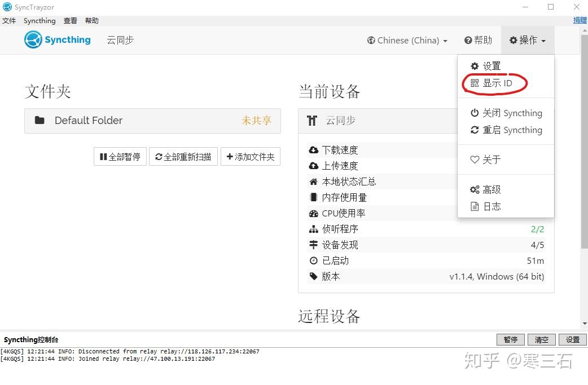The width and height of the screenshot is (588, 385).
Task: Expand the 操作 actions dropdown
Action: coord(526,40)
